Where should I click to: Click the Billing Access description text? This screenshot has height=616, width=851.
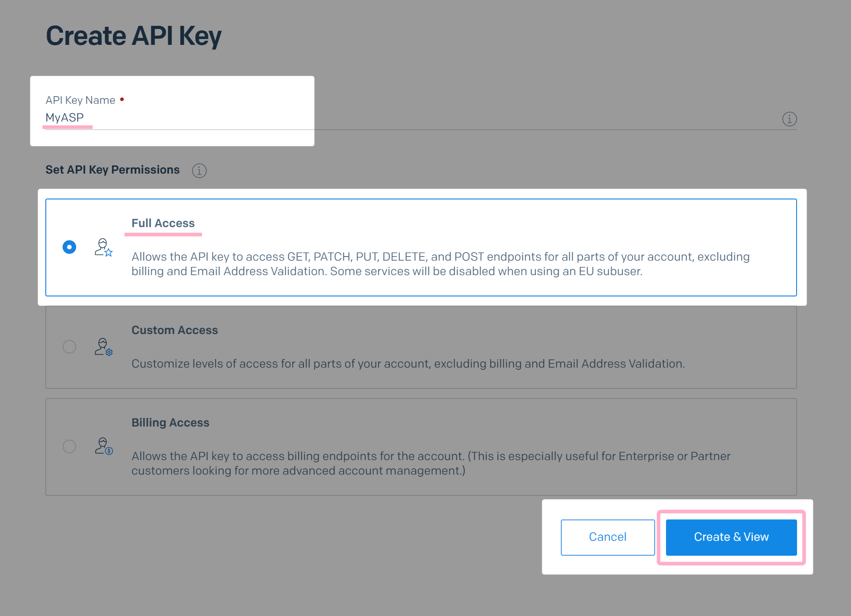(x=431, y=463)
